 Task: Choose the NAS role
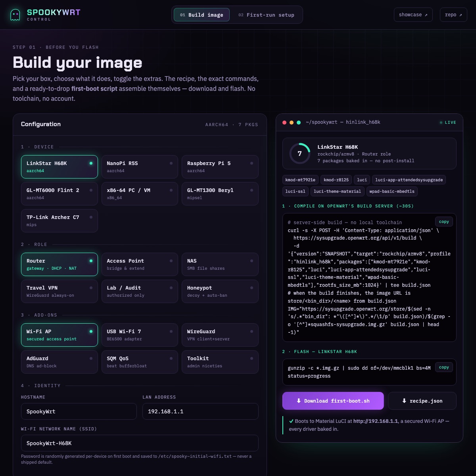coord(220,264)
